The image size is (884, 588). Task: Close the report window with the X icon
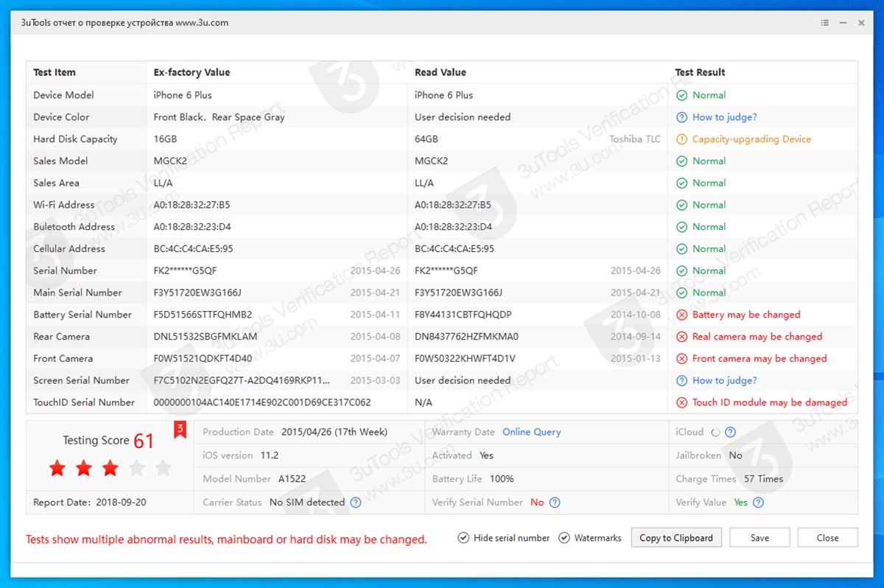(x=861, y=23)
